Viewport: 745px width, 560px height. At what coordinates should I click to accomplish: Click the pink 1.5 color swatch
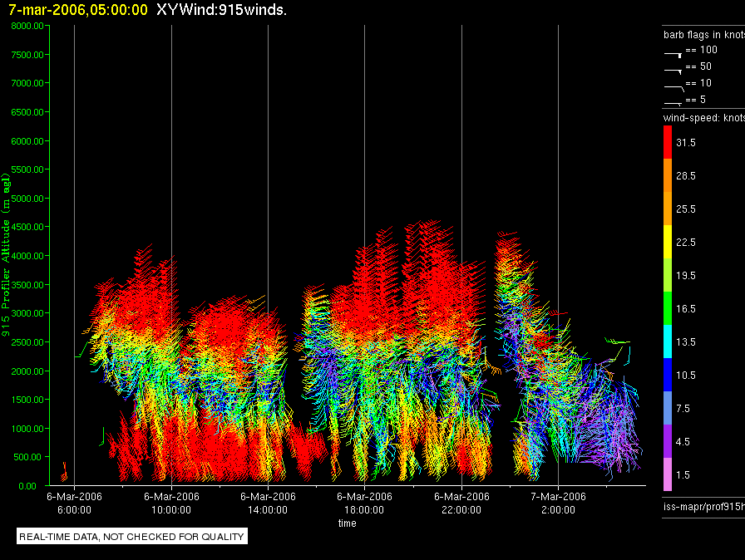coord(668,474)
